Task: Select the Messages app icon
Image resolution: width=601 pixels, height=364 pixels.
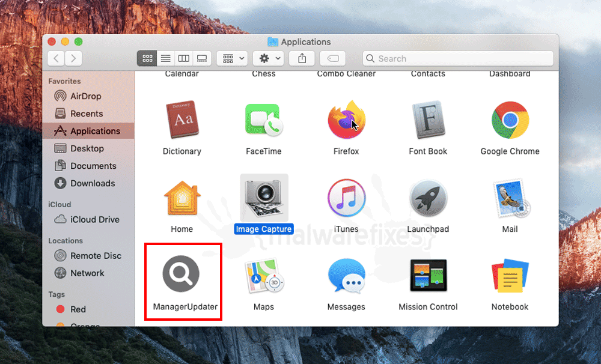Action: pos(346,276)
